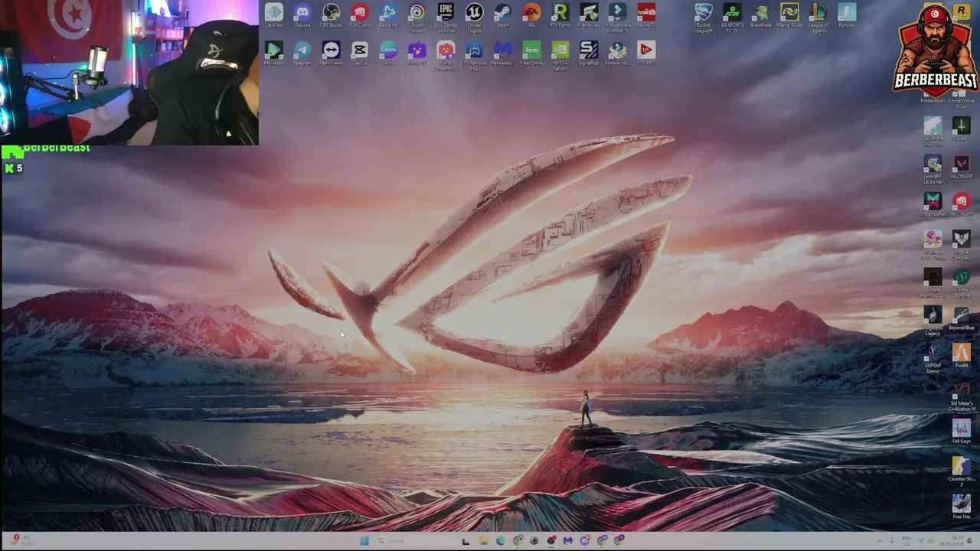Click the Marvel Rivals icon
980x551 pixels.
pyautogui.click(x=789, y=15)
